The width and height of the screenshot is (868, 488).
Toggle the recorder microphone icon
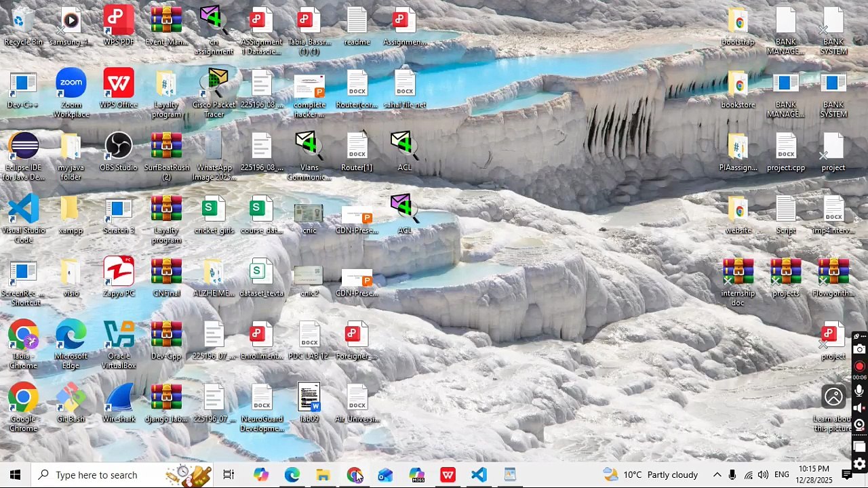pos(859,391)
